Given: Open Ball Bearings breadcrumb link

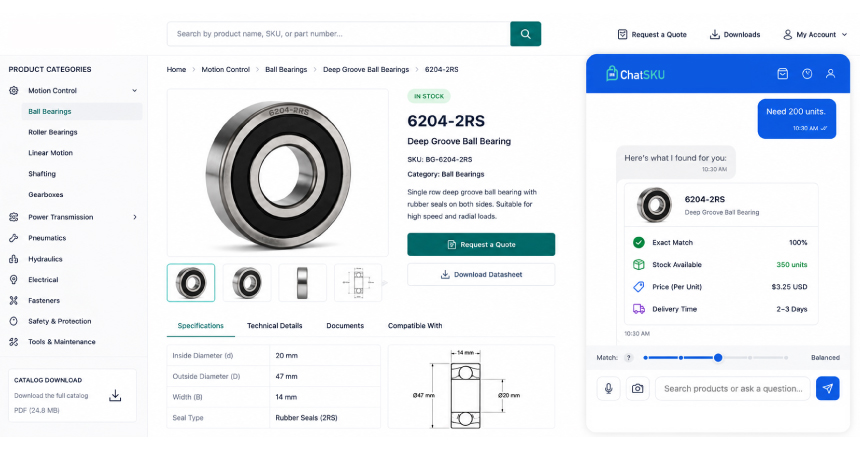Looking at the screenshot, I should (x=286, y=70).
